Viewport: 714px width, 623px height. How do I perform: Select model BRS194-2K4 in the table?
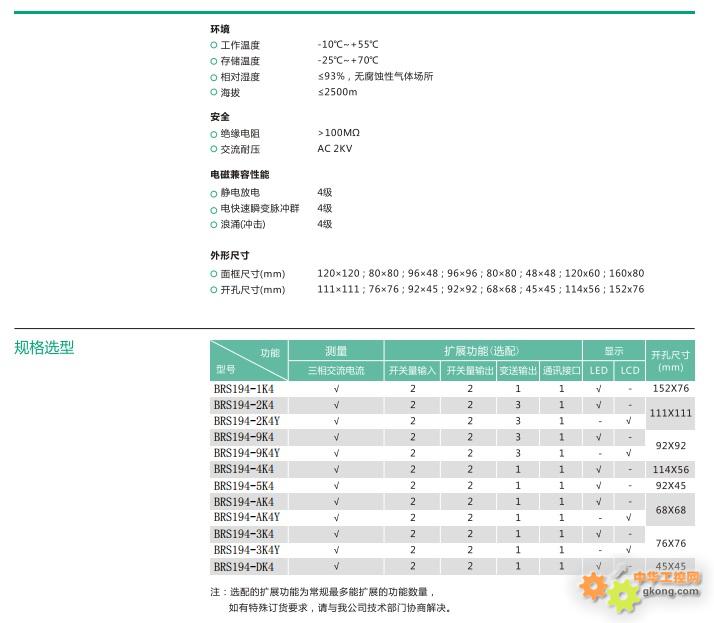[244, 405]
